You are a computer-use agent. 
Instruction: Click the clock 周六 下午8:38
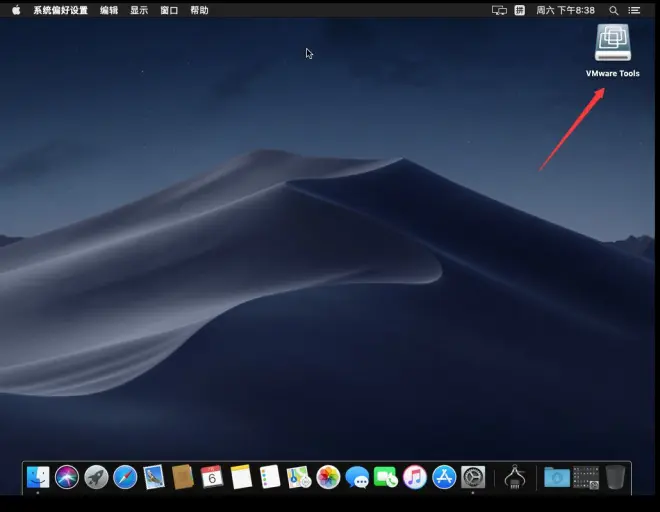pos(565,10)
